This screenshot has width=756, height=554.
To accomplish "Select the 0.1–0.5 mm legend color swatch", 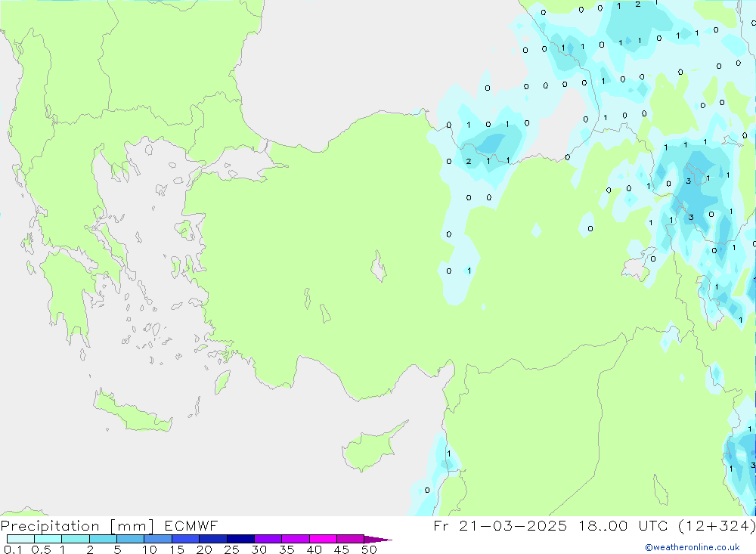I will (x=20, y=539).
